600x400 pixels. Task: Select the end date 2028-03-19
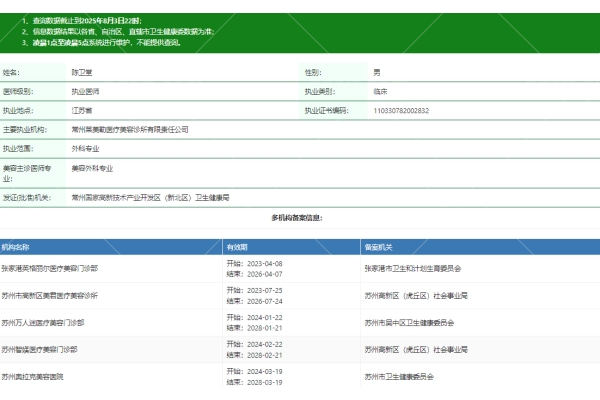click(265, 382)
